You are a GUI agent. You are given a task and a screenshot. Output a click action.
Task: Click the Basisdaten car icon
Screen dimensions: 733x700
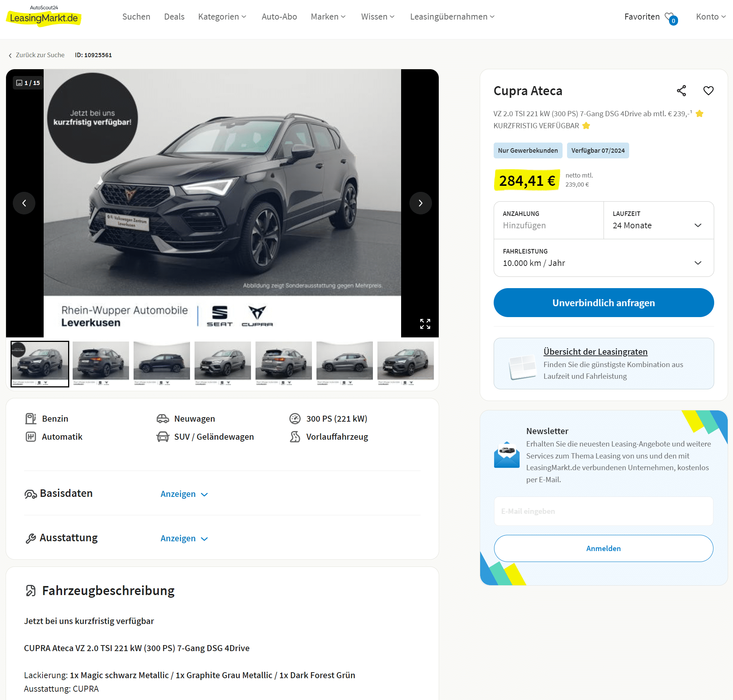30,494
